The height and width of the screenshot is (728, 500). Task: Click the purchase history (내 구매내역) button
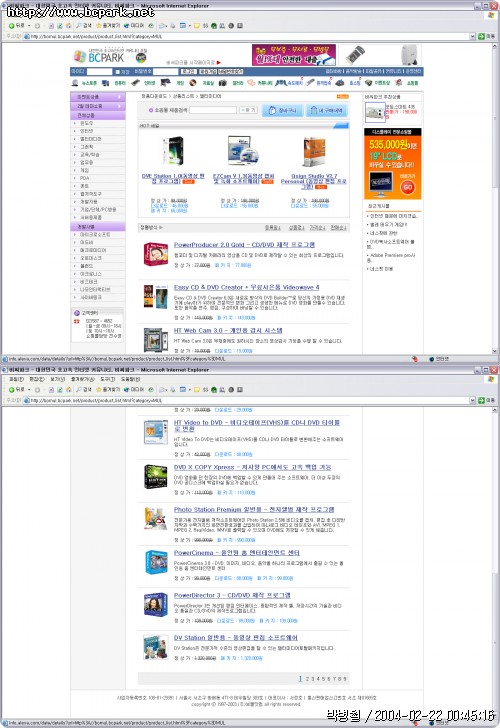click(327, 110)
